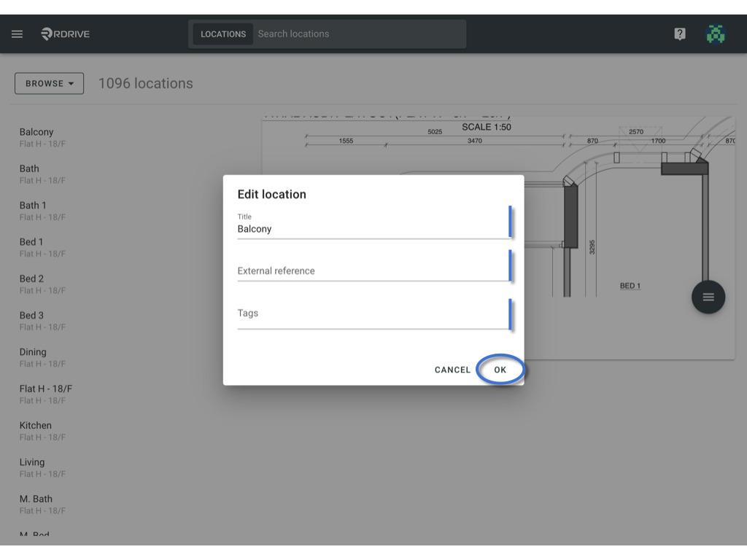Confirm the dialog with OK
This screenshot has width=747, height=560.
500,370
